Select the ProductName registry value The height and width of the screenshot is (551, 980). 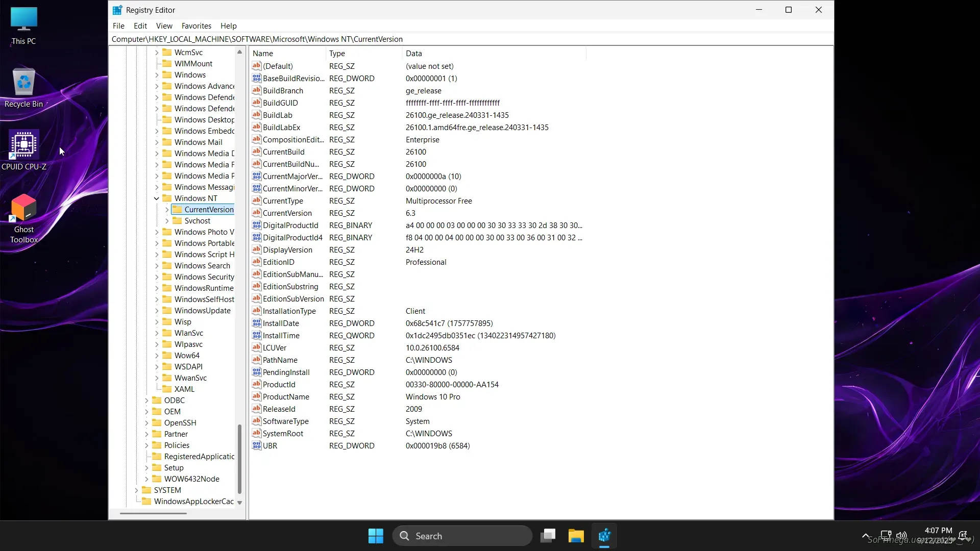click(x=286, y=396)
